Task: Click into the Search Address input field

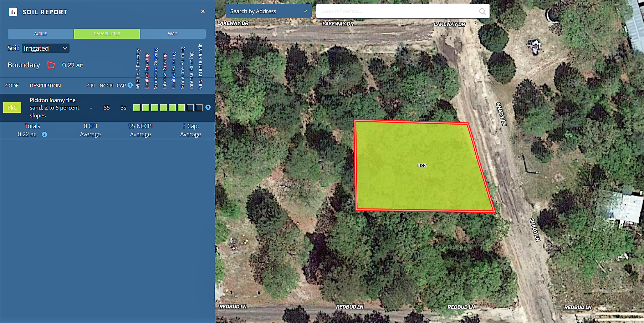Action: [x=396, y=11]
